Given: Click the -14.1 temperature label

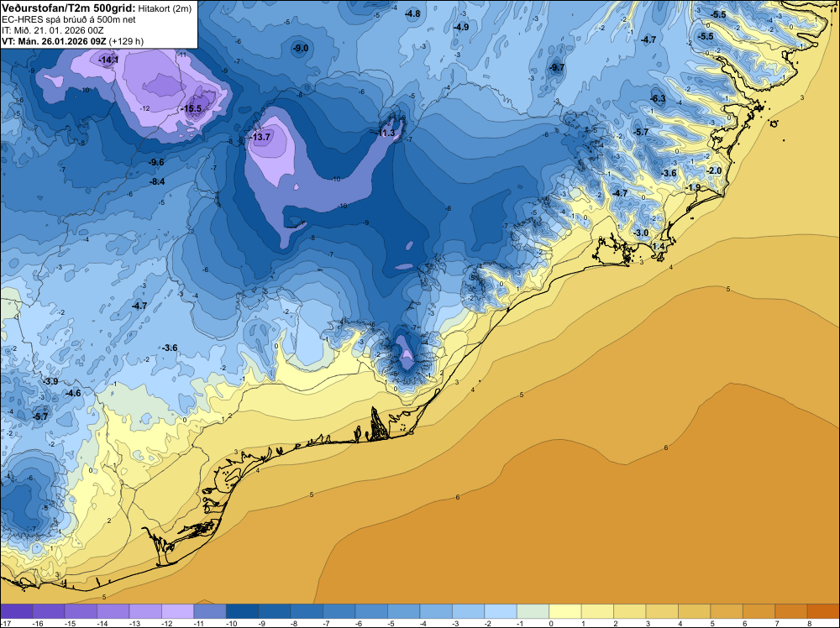Looking at the screenshot, I should (x=108, y=60).
